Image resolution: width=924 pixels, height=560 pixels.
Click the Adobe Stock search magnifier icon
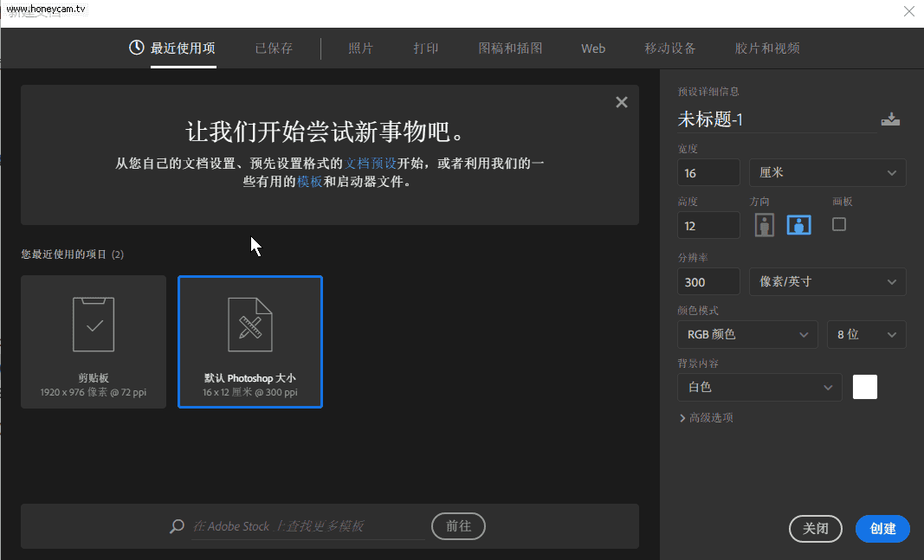(177, 526)
